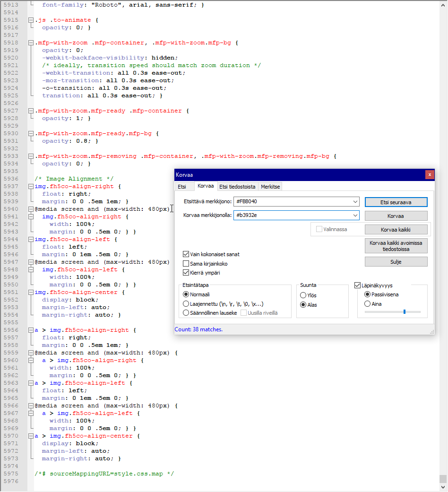Click the scrollbar up arrow
Screen dimensions: 448x492
point(443,5)
